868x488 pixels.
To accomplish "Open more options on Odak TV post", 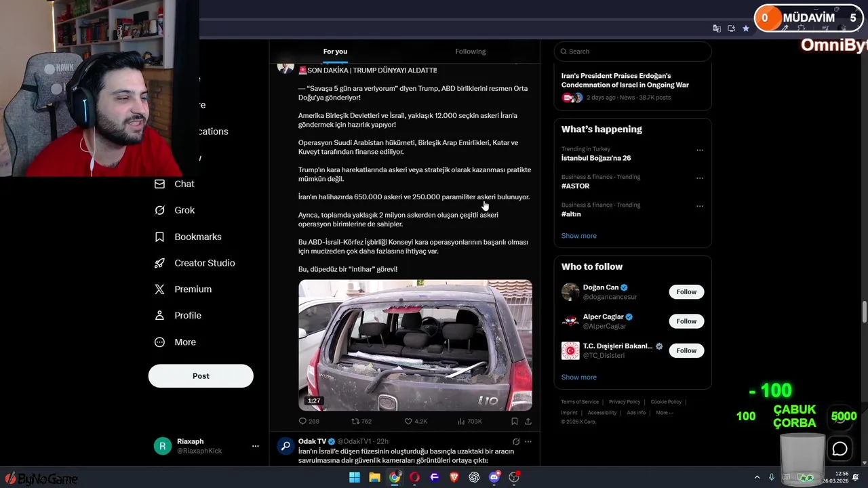I will tap(528, 441).
